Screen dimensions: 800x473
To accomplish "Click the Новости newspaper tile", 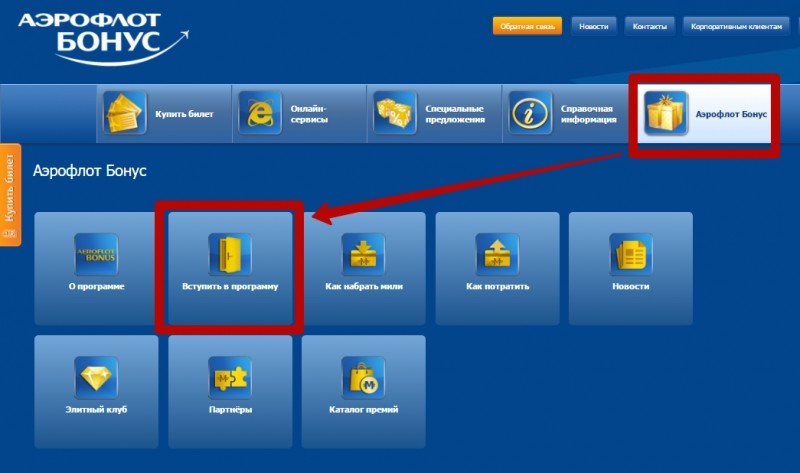I will pos(631,267).
